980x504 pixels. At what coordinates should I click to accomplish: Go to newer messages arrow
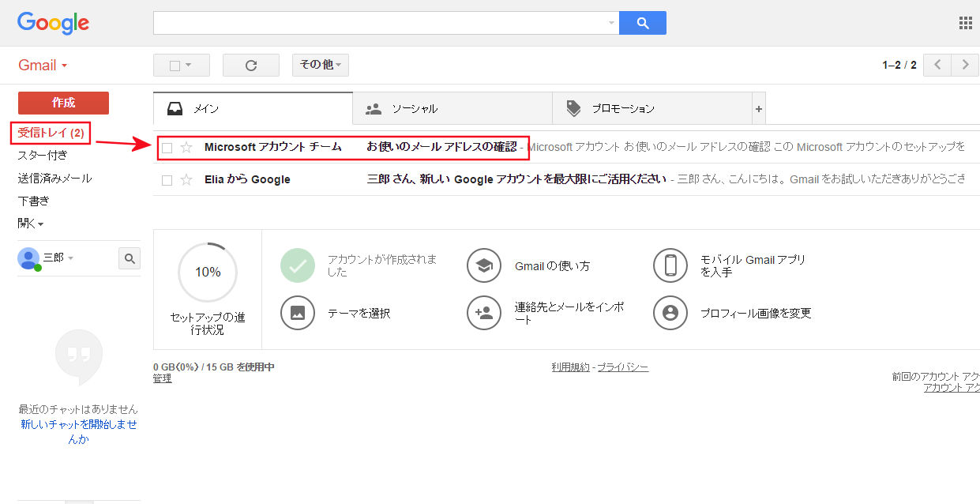pyautogui.click(x=937, y=65)
